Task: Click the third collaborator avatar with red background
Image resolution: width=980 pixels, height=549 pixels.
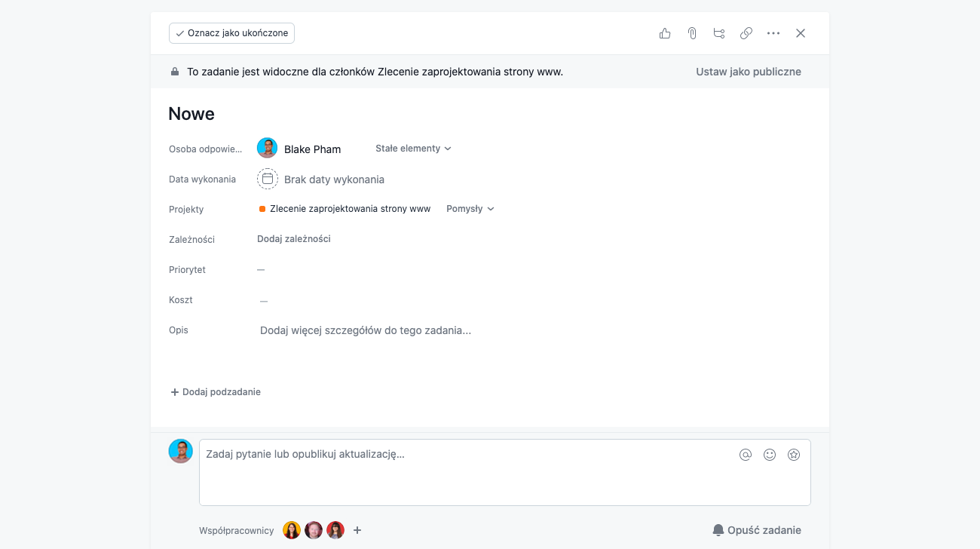Action: [335, 530]
